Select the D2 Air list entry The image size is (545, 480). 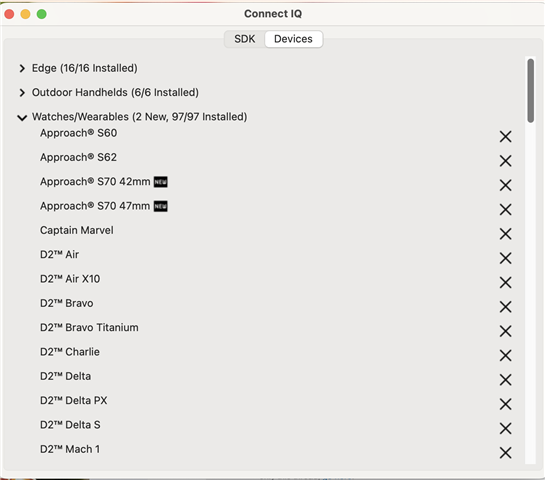(59, 254)
